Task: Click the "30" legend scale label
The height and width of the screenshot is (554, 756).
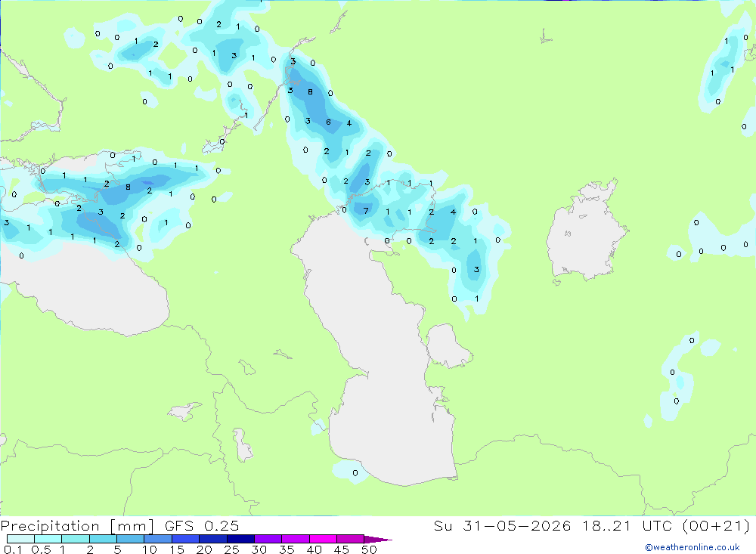Action: pos(259,549)
